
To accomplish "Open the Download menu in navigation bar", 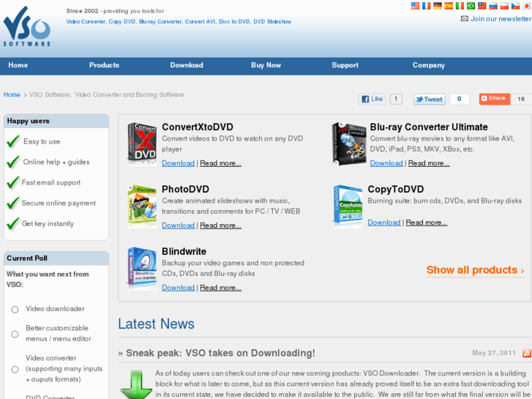I will coord(187,65).
